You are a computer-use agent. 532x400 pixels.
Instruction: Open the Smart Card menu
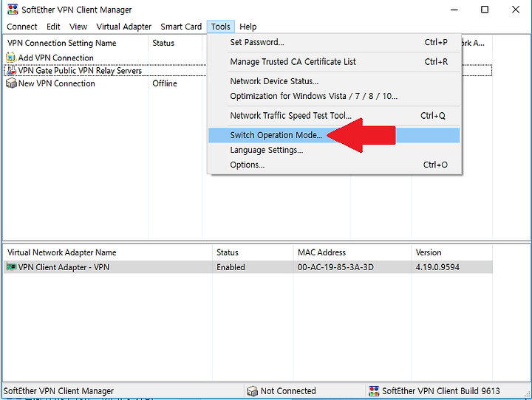point(181,27)
